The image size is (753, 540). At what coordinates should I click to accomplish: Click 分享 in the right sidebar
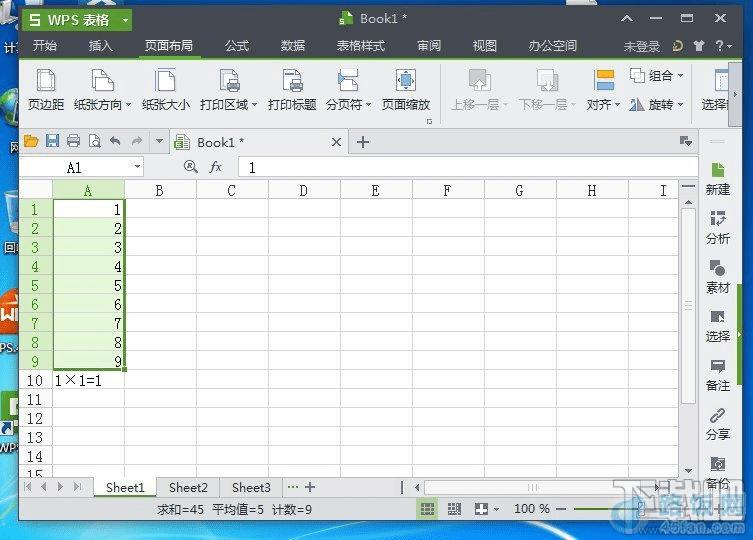pos(717,424)
